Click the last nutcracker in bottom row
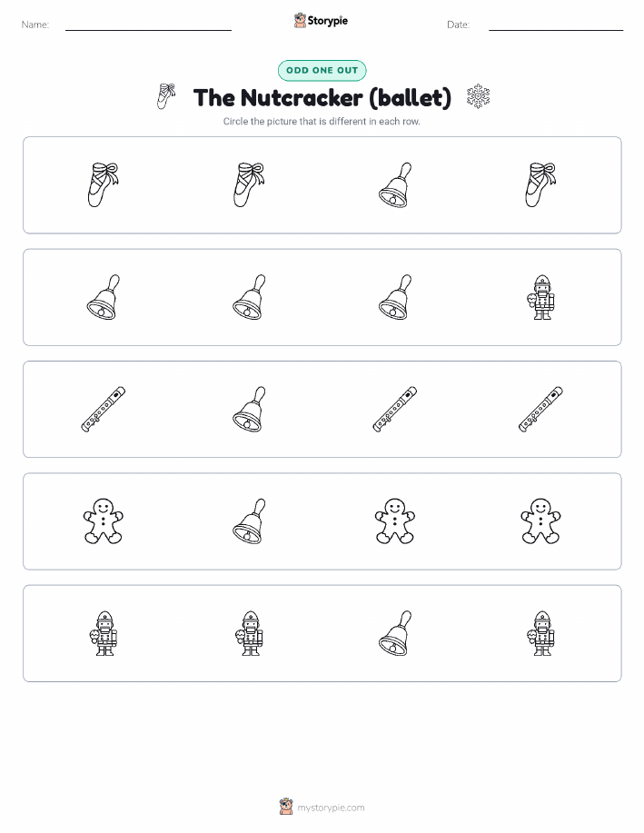 pos(541,633)
